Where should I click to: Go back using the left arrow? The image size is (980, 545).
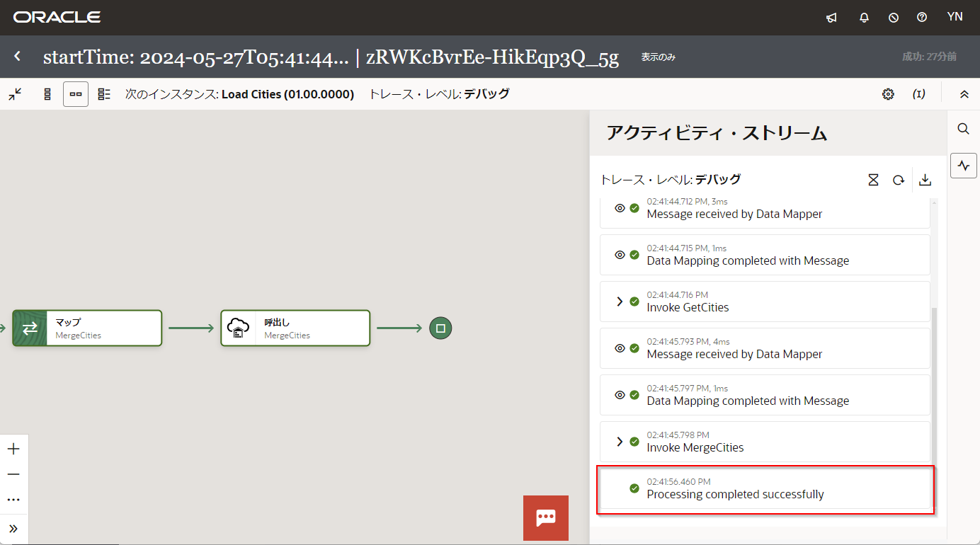click(x=18, y=57)
